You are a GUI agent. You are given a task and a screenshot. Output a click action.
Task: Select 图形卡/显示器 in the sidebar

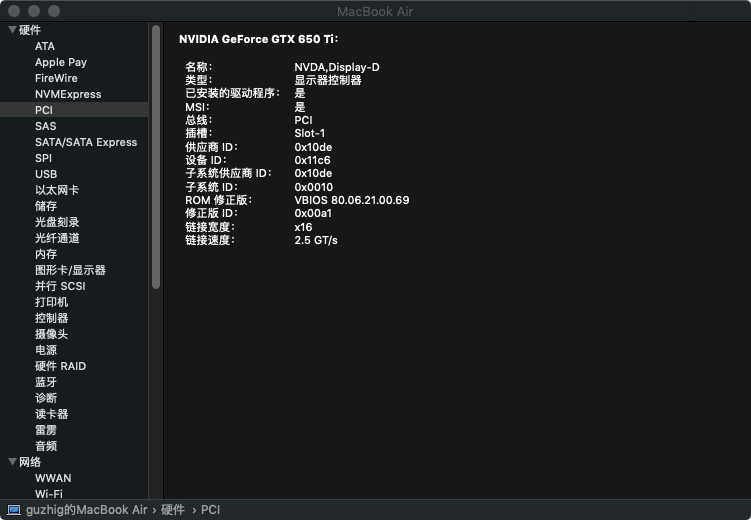point(70,270)
